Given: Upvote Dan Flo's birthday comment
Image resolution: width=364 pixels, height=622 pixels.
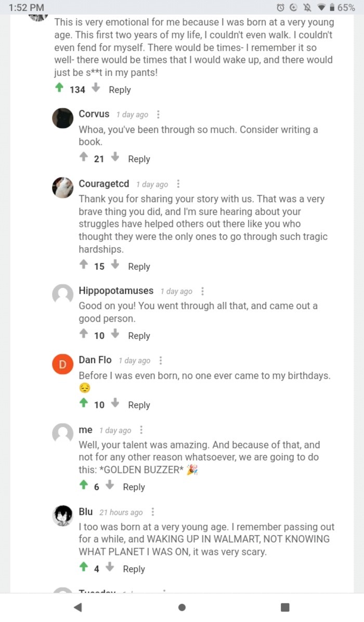Looking at the screenshot, I should tap(84, 404).
